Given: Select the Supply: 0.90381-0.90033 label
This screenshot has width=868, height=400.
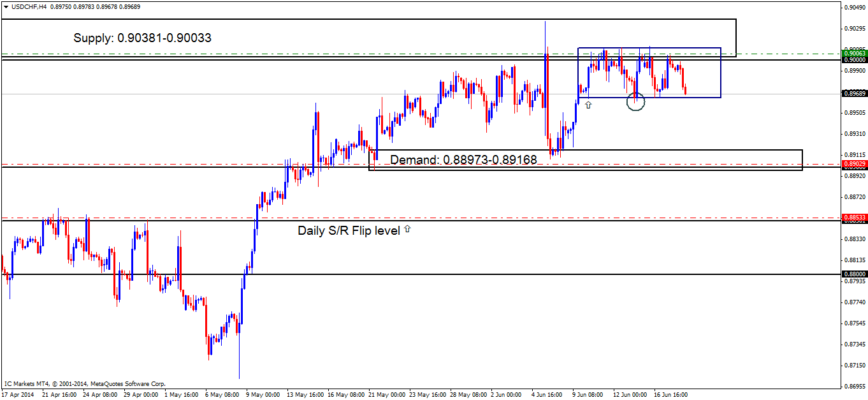Looking at the screenshot, I should click(x=143, y=38).
